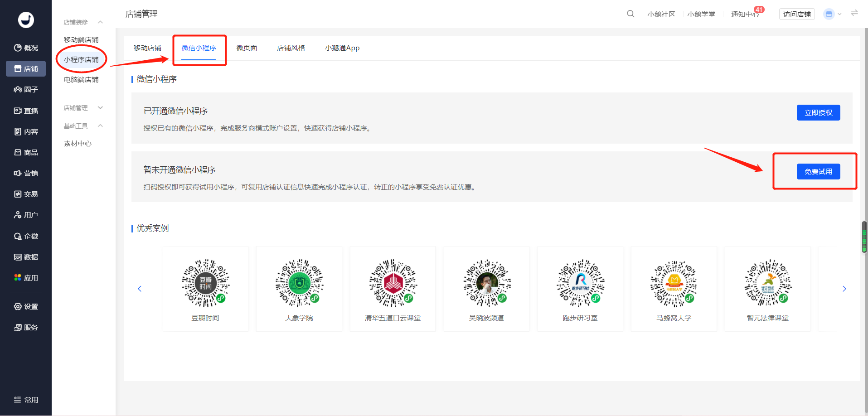Open 企微 section in sidebar
This screenshot has width=868, height=416.
[x=26, y=236]
